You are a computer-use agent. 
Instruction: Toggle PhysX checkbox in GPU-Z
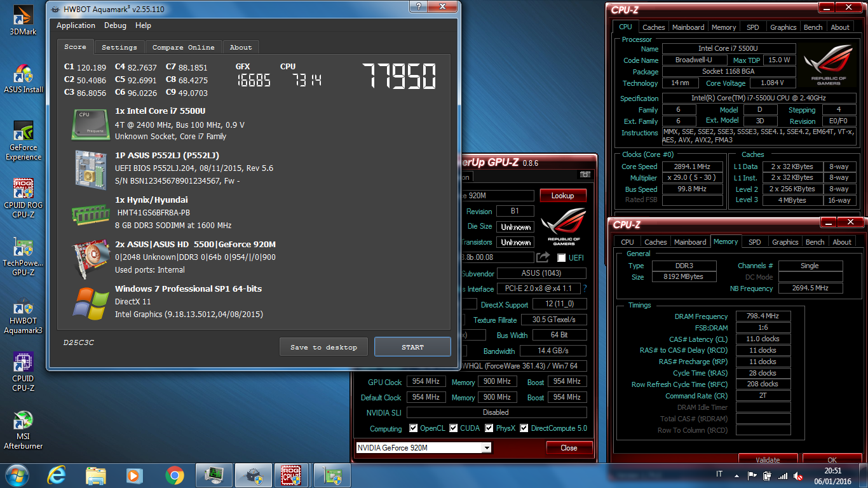pos(489,428)
